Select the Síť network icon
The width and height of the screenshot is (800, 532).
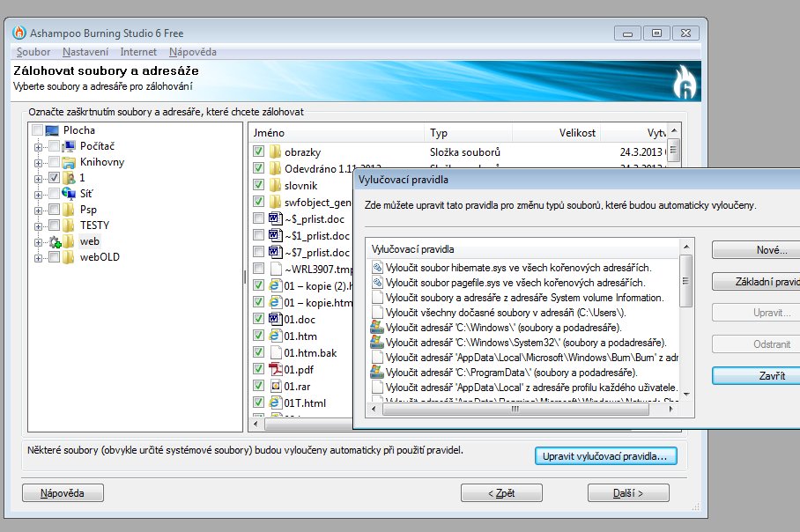(69, 194)
